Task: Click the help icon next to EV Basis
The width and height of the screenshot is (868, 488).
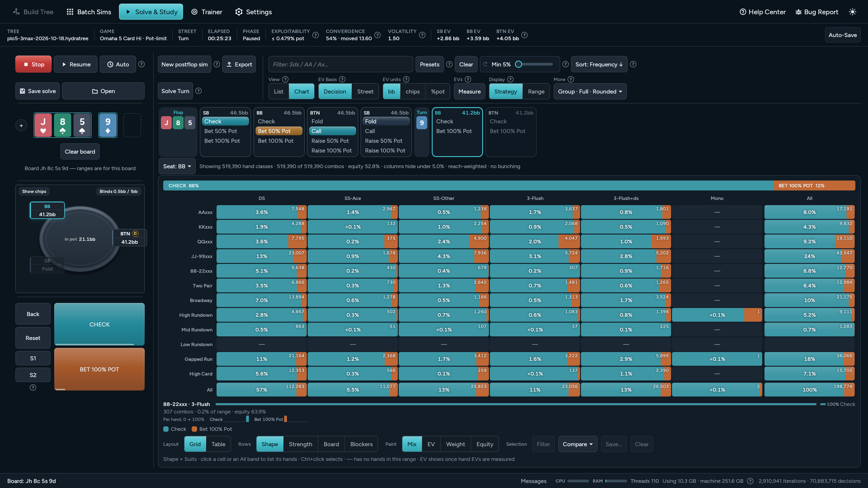Action: pos(342,80)
